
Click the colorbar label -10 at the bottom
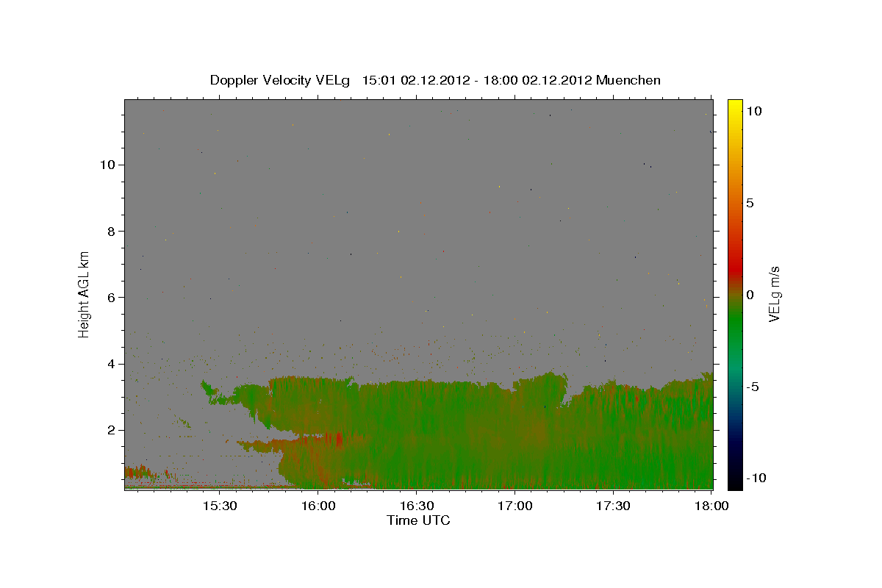pos(755,478)
